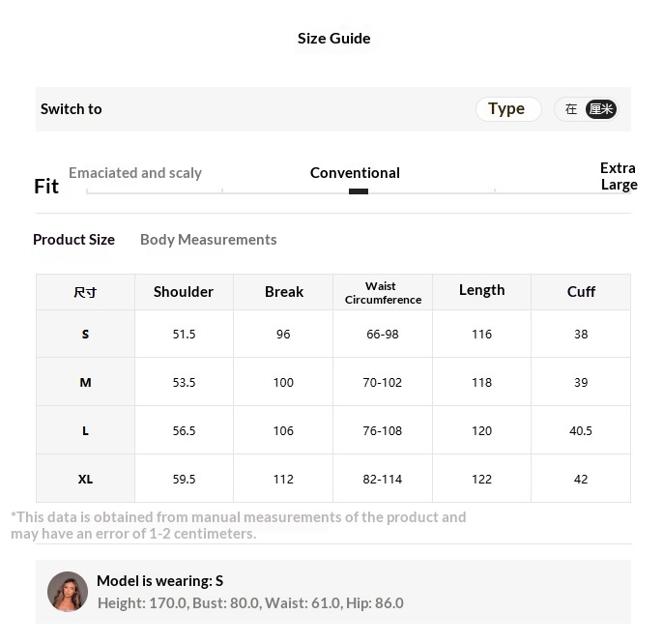Click the Cuff column header
The width and height of the screenshot is (663, 644).
581,291
